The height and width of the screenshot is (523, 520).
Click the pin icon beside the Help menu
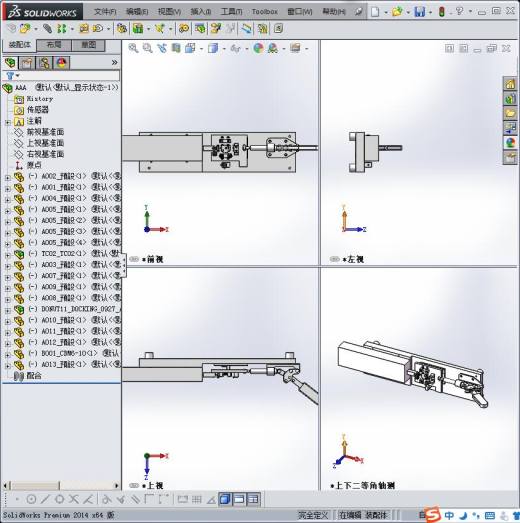click(359, 12)
